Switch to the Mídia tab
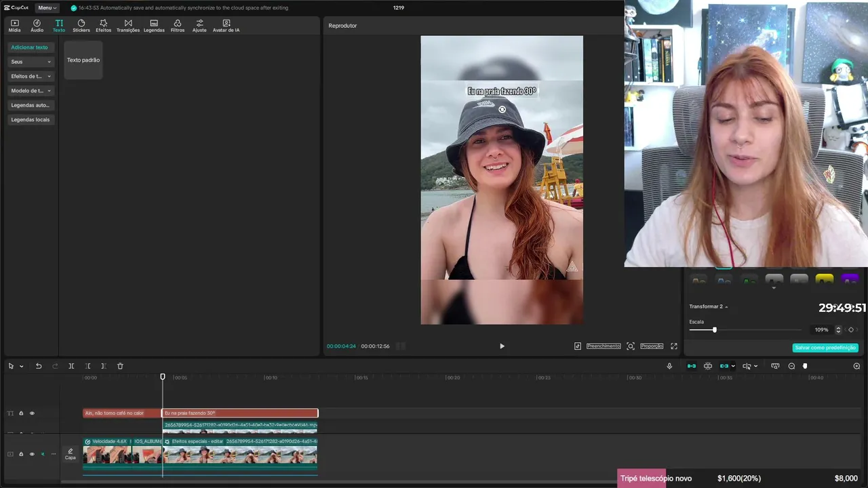868x488 pixels. pos(15,26)
